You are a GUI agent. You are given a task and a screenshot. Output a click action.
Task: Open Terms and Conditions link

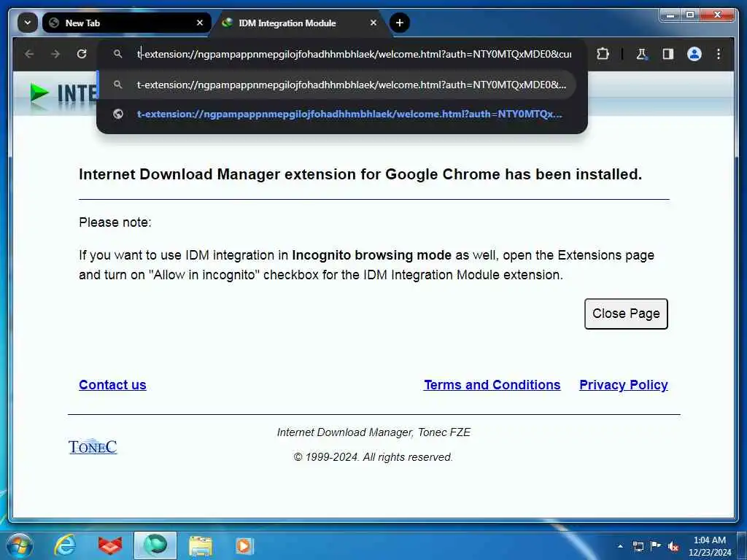click(492, 385)
